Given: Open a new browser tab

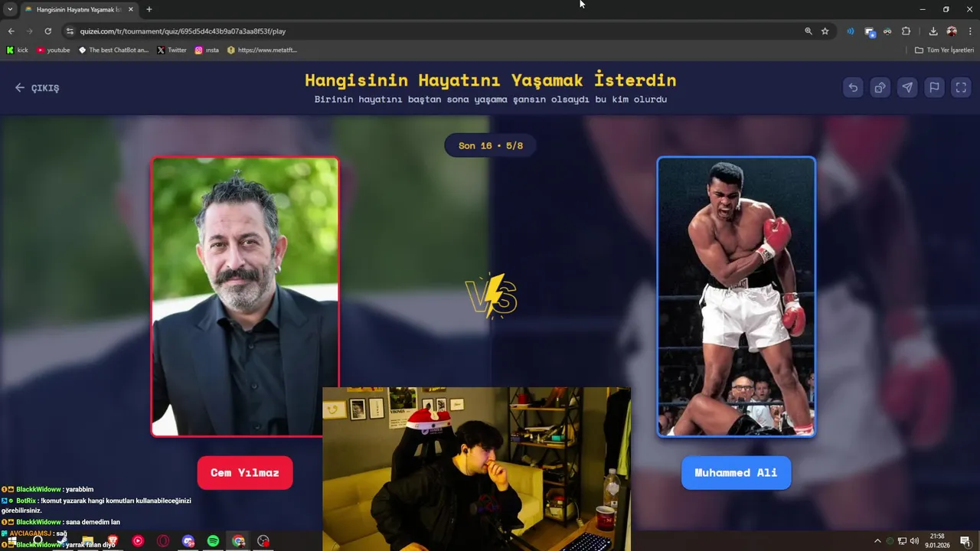Looking at the screenshot, I should (x=149, y=9).
